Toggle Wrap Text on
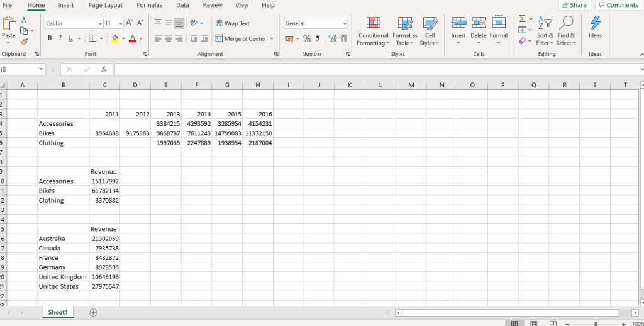The image size is (644, 326). [233, 23]
